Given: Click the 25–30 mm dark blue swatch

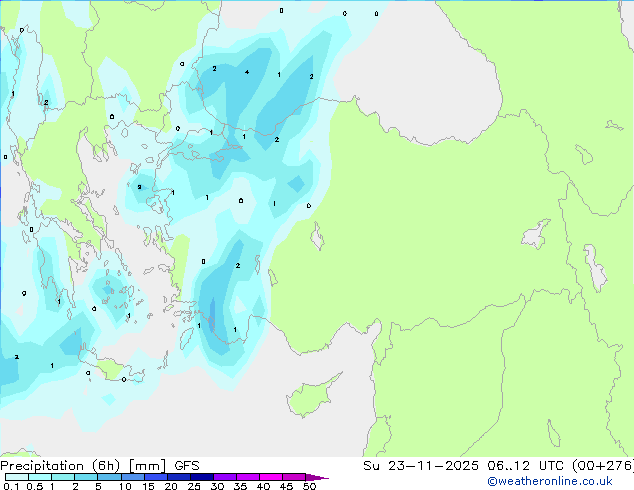Looking at the screenshot, I should pyautogui.click(x=202, y=477).
